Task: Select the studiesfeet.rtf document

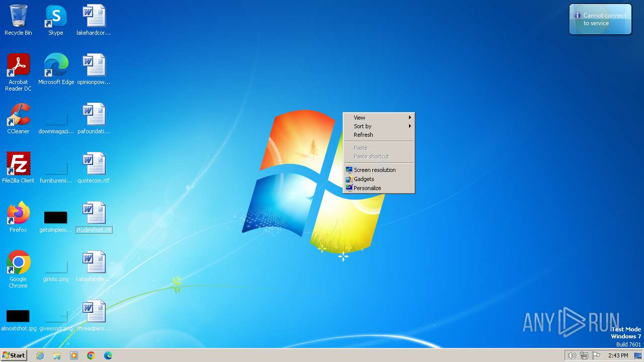Action: pos(94,217)
